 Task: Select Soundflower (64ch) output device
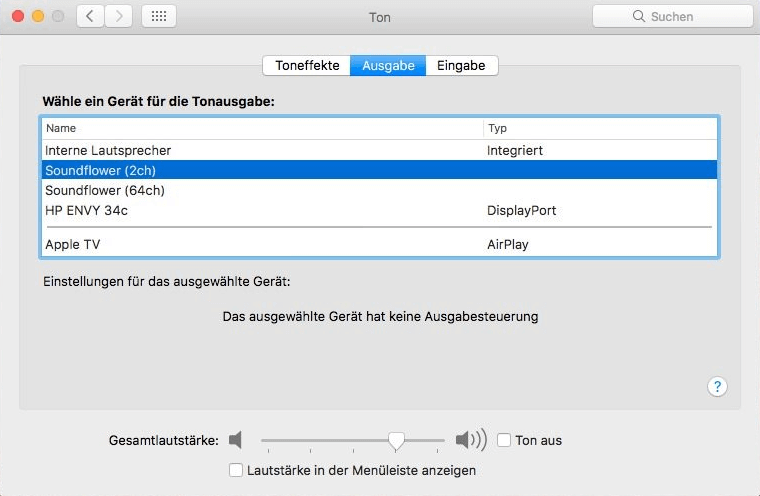click(x=105, y=190)
